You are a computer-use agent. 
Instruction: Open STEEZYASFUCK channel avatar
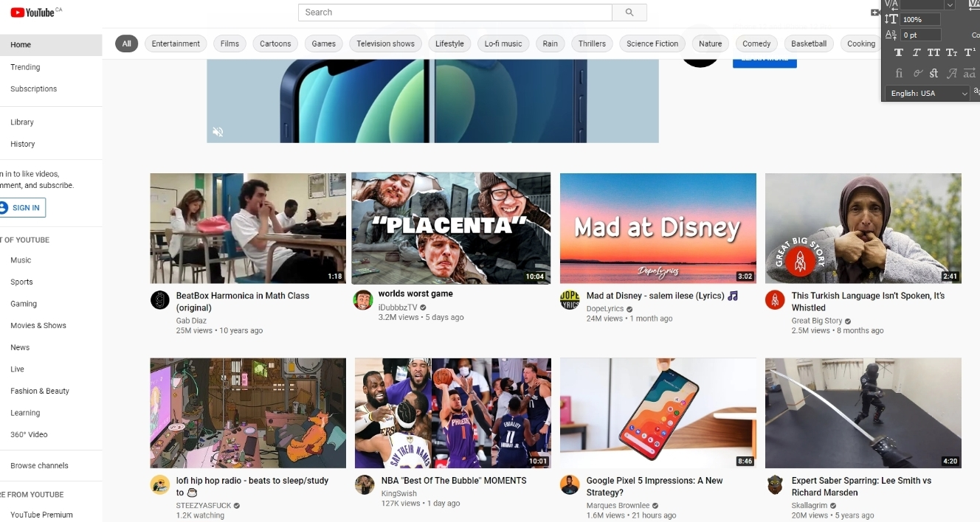click(x=159, y=484)
